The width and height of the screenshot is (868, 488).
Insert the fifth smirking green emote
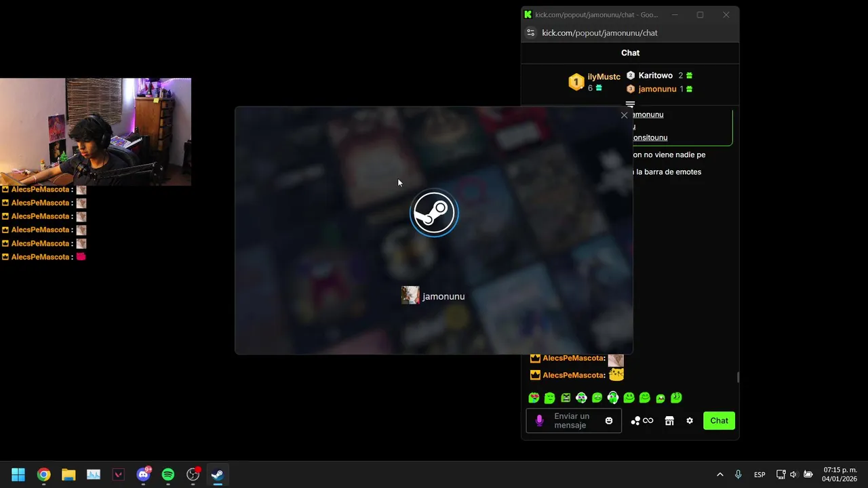coord(597,398)
